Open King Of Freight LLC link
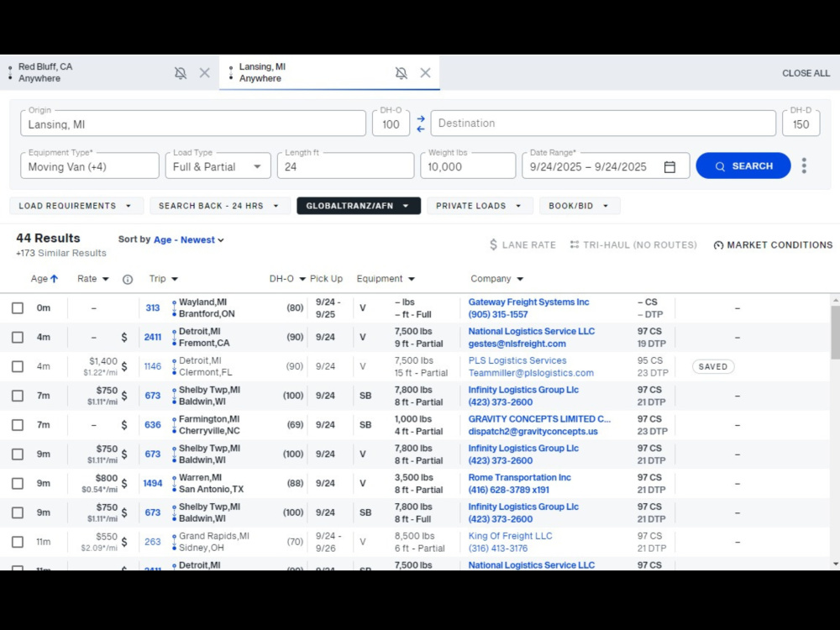840x630 pixels. point(510,536)
